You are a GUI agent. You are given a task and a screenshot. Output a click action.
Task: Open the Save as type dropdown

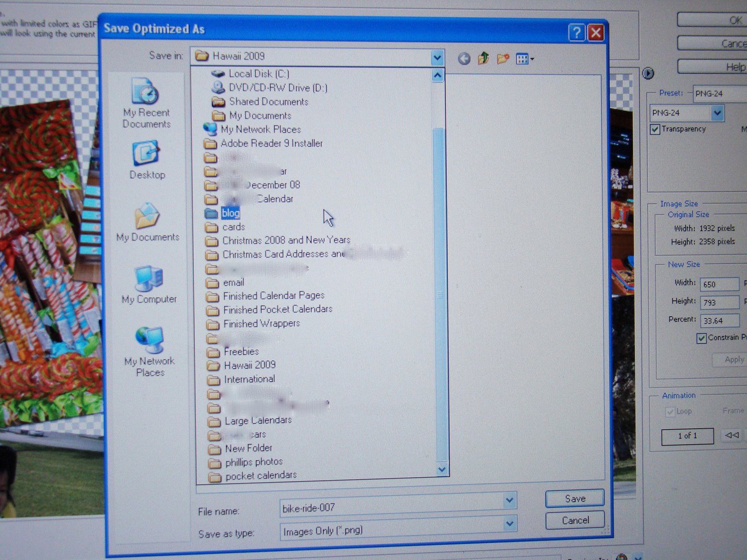coord(510,524)
